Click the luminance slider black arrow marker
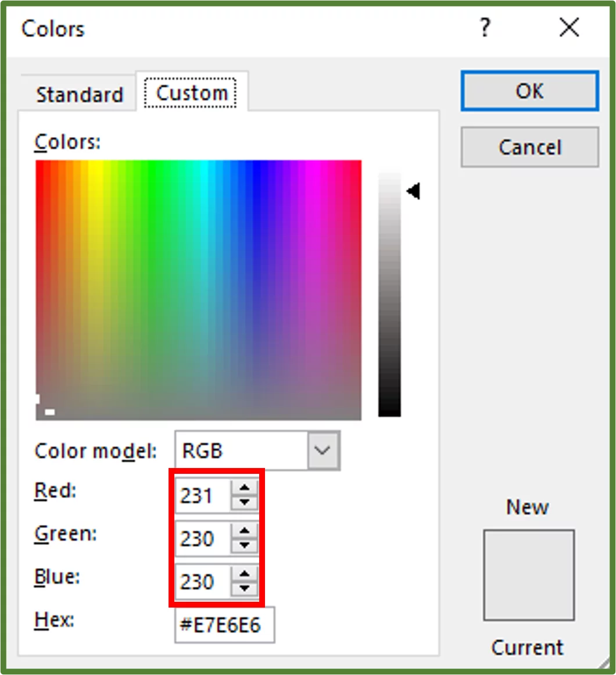This screenshot has width=616, height=675. tap(414, 191)
